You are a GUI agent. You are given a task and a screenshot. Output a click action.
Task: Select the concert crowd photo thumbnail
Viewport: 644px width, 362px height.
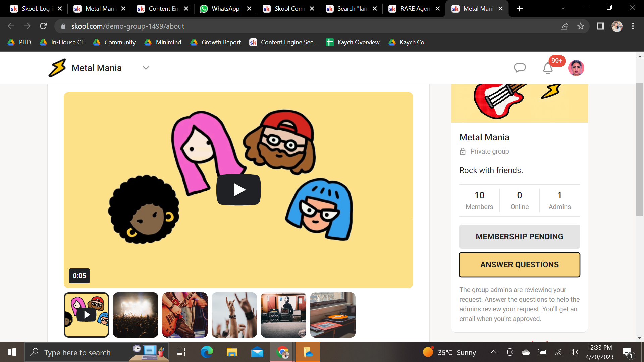(135, 315)
